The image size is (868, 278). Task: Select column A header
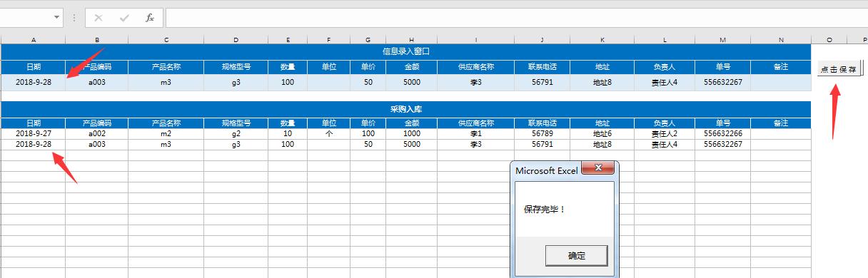coord(33,40)
